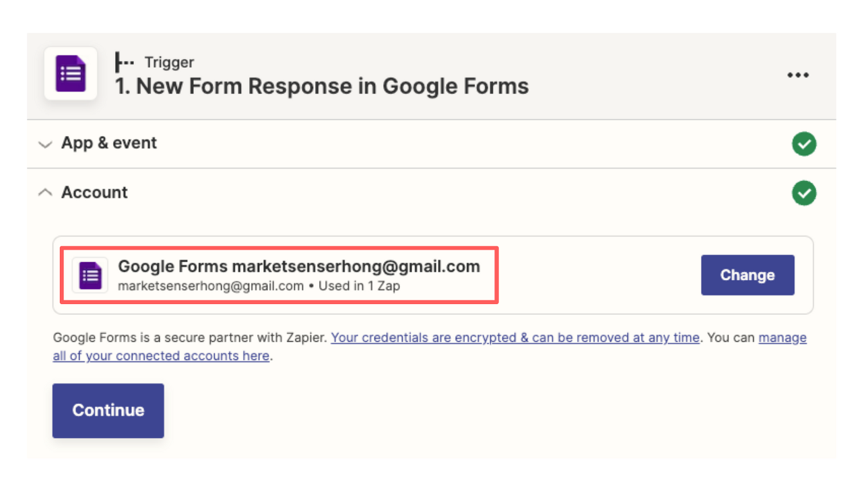Image resolution: width=862 pixels, height=504 pixels.
Task: Collapse the Account section
Action: coord(45,192)
